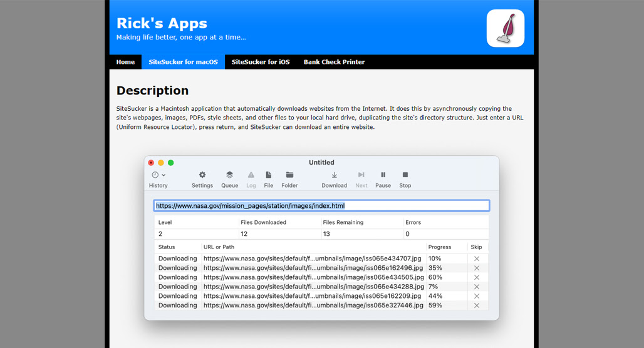
Task: Skip download of iss065e434505.jpg
Action: pyautogui.click(x=477, y=277)
